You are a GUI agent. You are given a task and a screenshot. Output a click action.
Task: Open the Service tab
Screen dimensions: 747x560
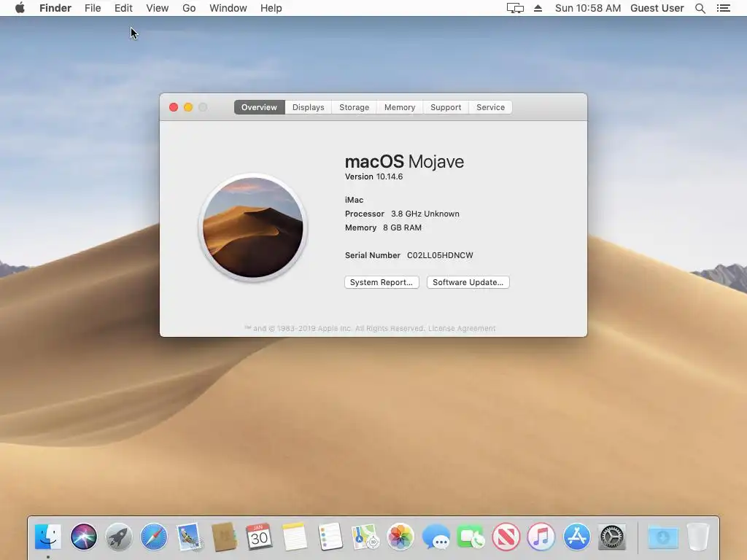pos(491,107)
